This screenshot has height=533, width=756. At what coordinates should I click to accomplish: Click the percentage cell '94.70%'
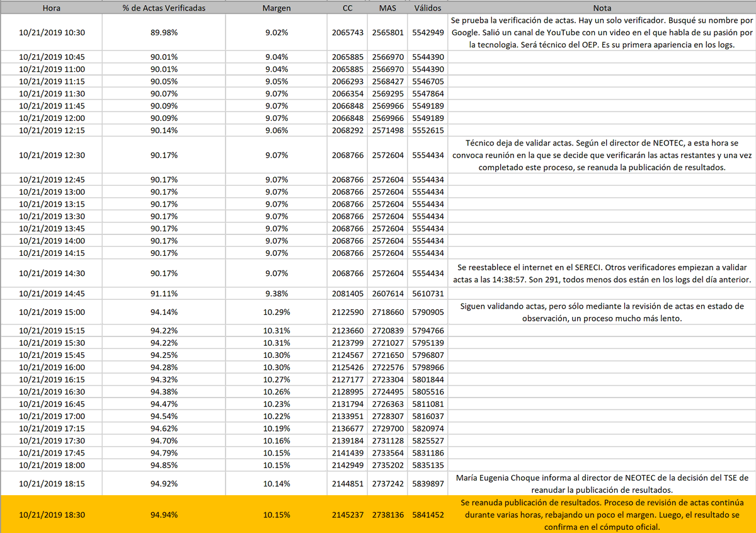tap(164, 440)
